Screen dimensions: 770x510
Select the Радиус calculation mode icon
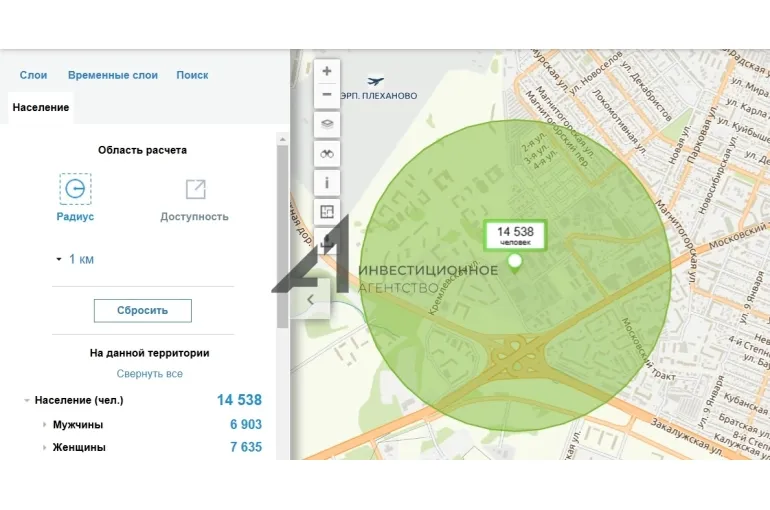pos(75,189)
